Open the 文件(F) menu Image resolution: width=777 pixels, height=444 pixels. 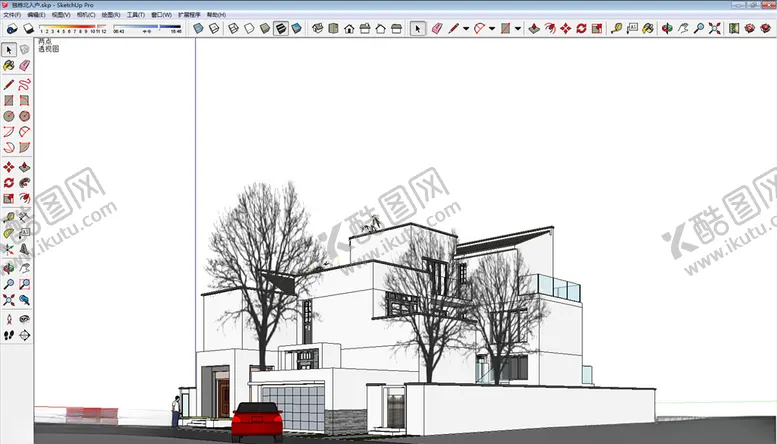(x=12, y=15)
